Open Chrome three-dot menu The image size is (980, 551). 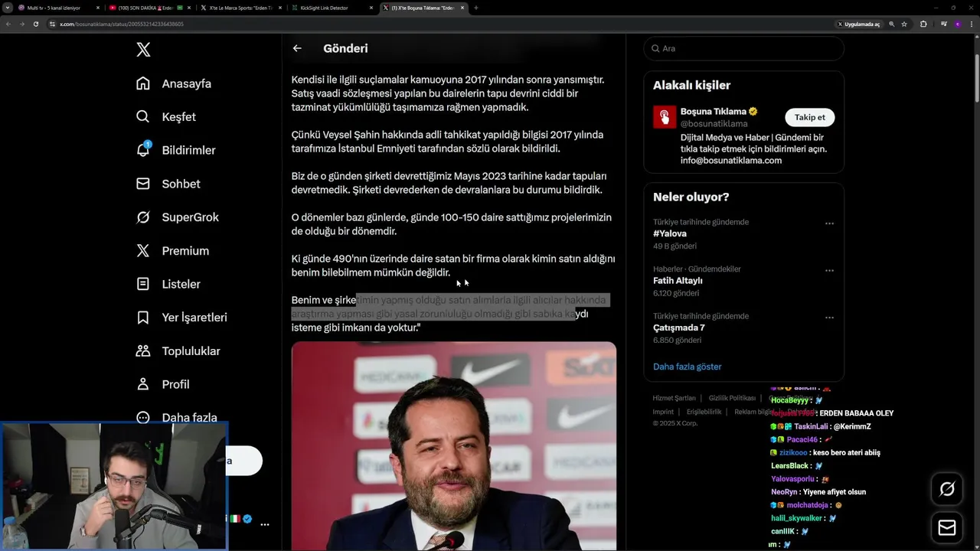[x=972, y=24]
